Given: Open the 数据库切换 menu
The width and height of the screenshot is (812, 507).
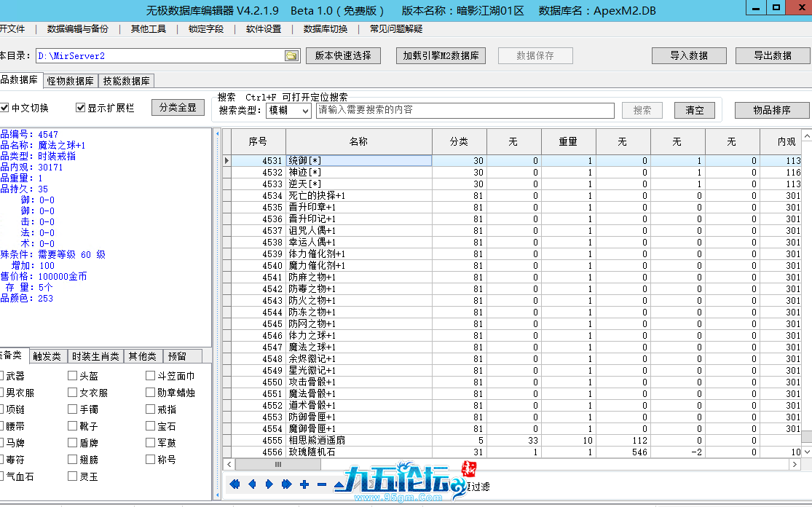Looking at the screenshot, I should 326,29.
